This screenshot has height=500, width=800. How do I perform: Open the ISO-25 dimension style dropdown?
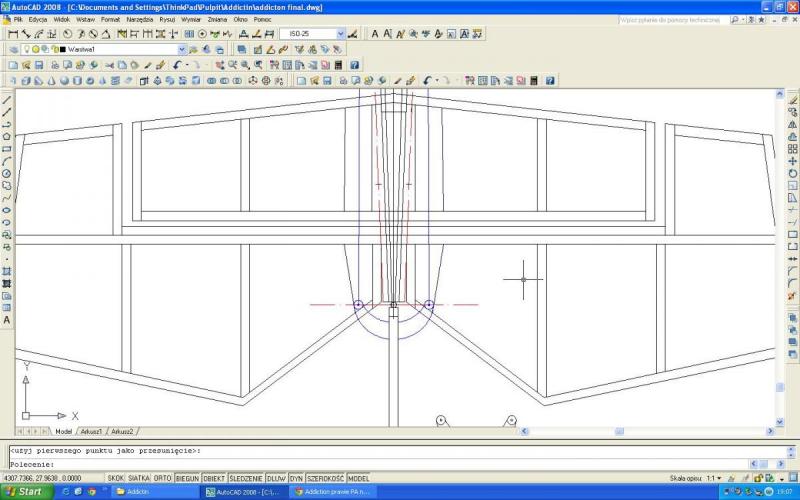340,34
